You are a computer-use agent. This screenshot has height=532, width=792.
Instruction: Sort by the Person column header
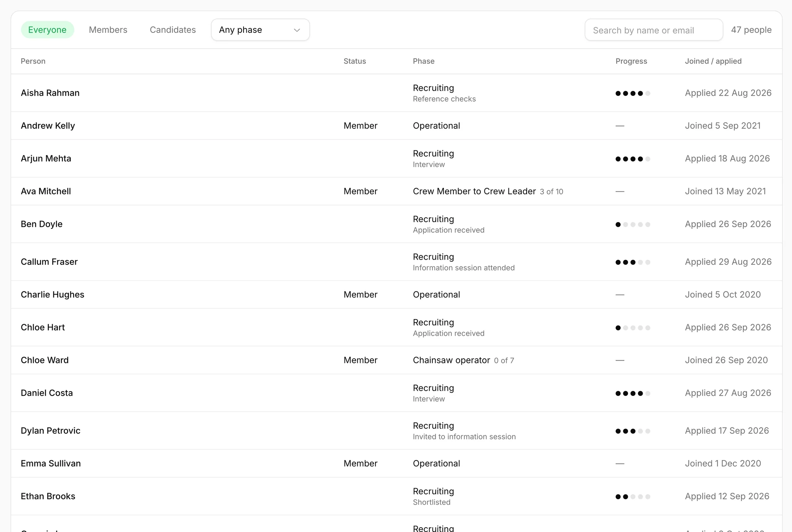tap(33, 61)
